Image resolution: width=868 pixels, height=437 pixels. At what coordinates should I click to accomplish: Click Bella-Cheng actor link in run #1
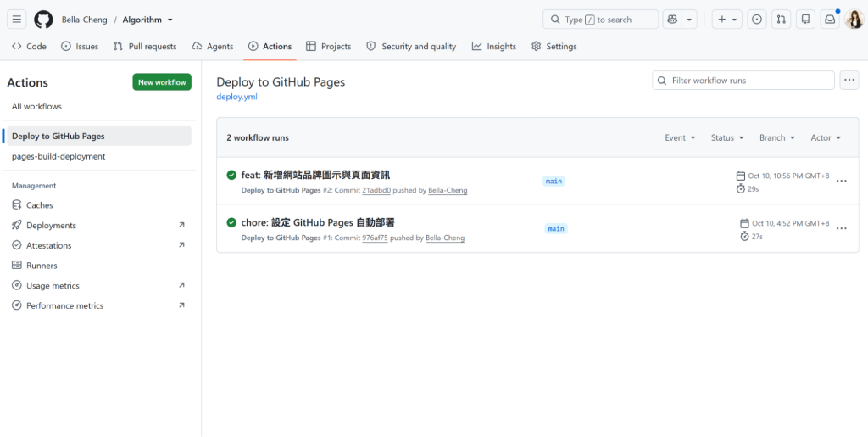pos(445,238)
